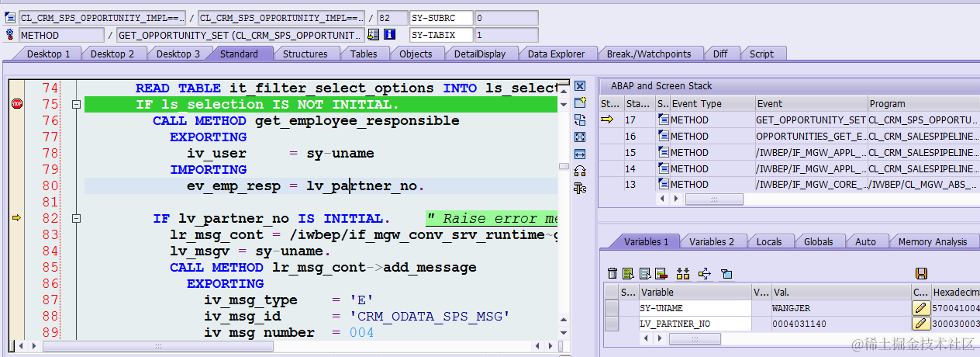
Task: Click the SY-SUBRC field in header
Action: 440,18
